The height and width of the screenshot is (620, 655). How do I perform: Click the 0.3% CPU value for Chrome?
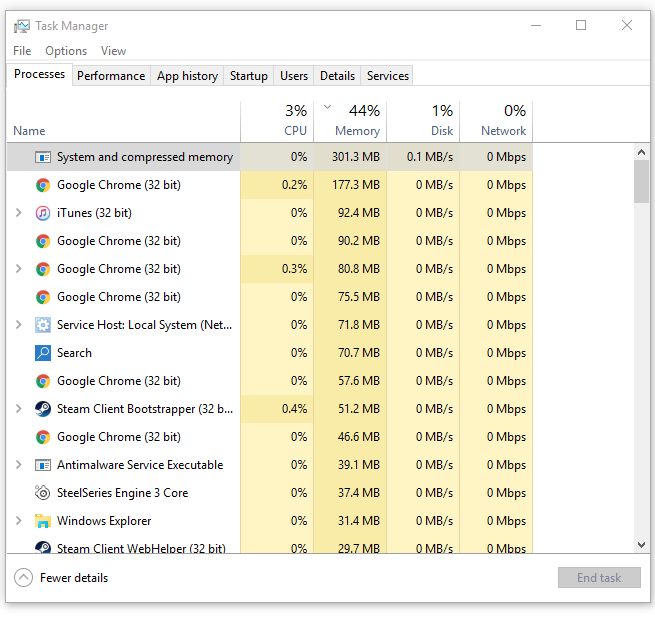(294, 269)
